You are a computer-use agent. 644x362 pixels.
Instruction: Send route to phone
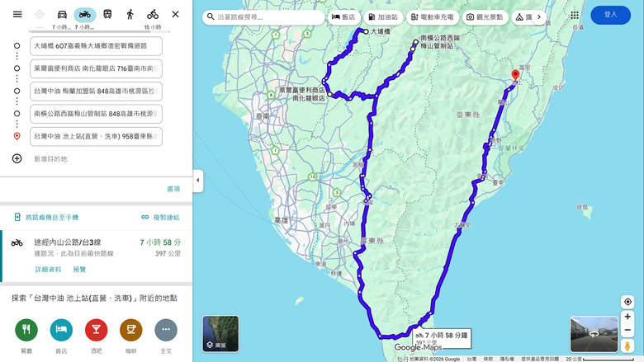46,217
